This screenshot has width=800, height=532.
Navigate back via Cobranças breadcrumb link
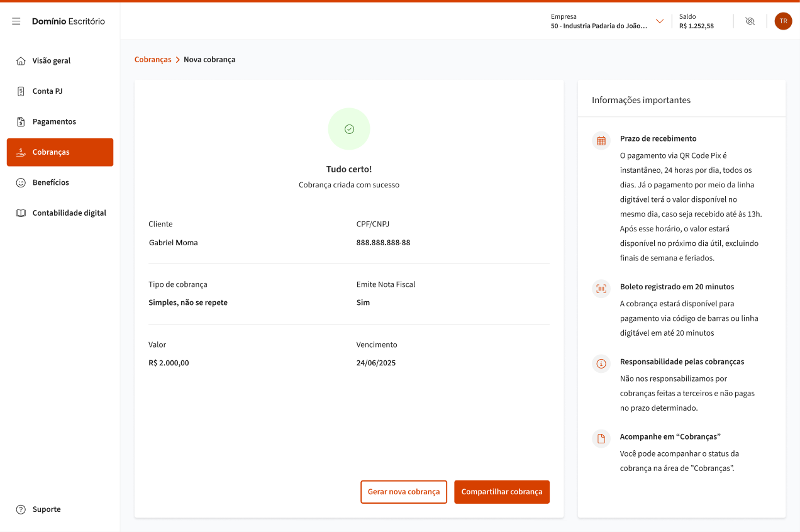153,60
